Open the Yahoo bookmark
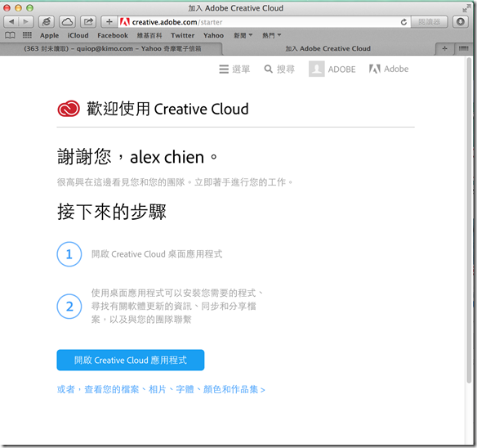 click(213, 36)
